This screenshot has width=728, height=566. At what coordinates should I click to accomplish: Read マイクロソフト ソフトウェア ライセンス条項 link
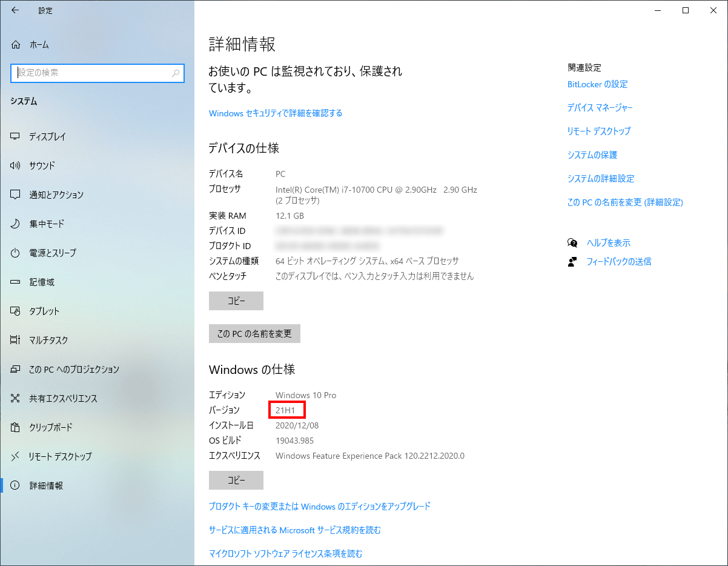[286, 553]
